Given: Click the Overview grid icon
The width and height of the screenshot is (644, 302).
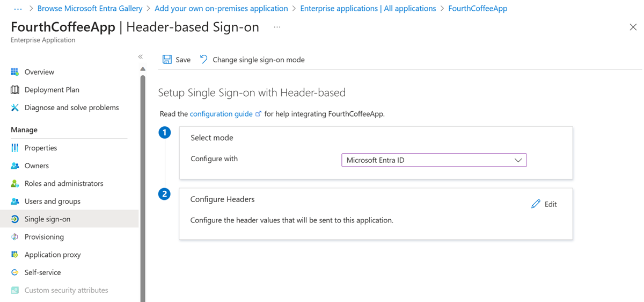Looking at the screenshot, I should [15, 72].
